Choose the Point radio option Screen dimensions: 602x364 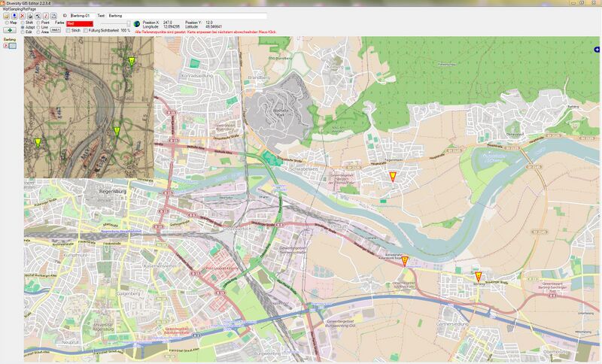coord(38,23)
